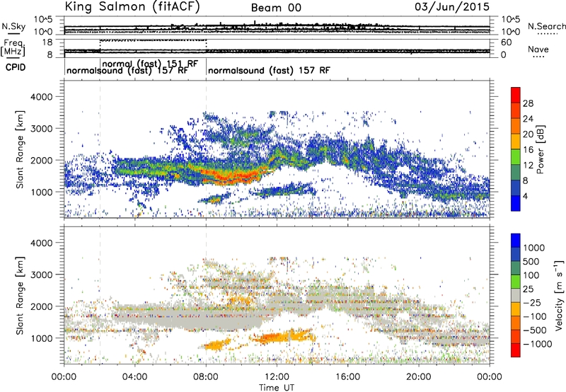
Task: Click the "04:00" time tick label
Action: coord(134,377)
